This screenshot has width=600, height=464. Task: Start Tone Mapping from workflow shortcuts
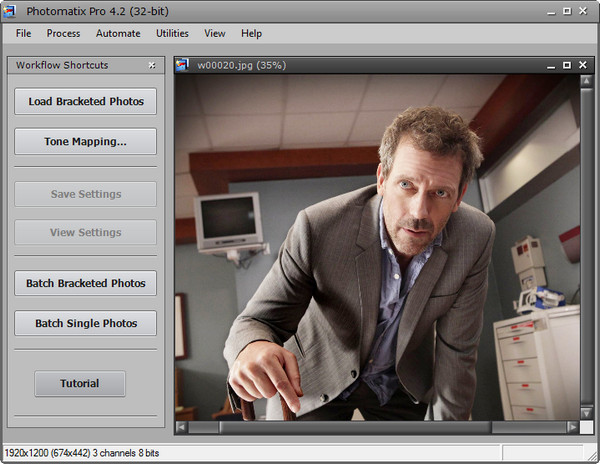click(85, 141)
